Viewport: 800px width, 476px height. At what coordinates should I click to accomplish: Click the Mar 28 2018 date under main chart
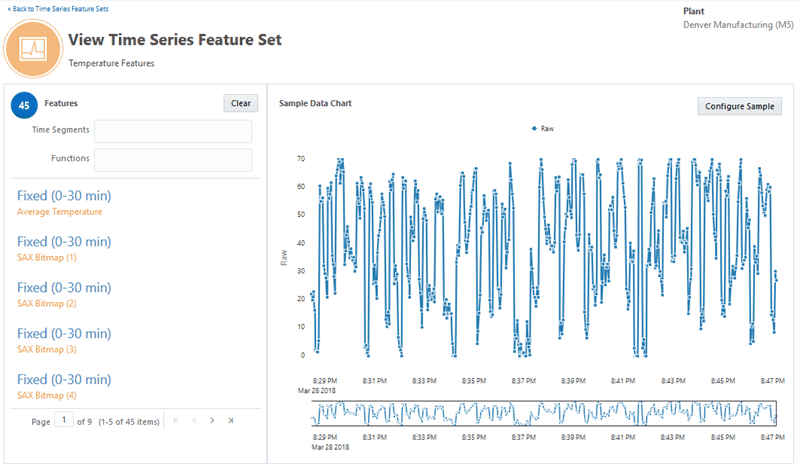pos(317,391)
